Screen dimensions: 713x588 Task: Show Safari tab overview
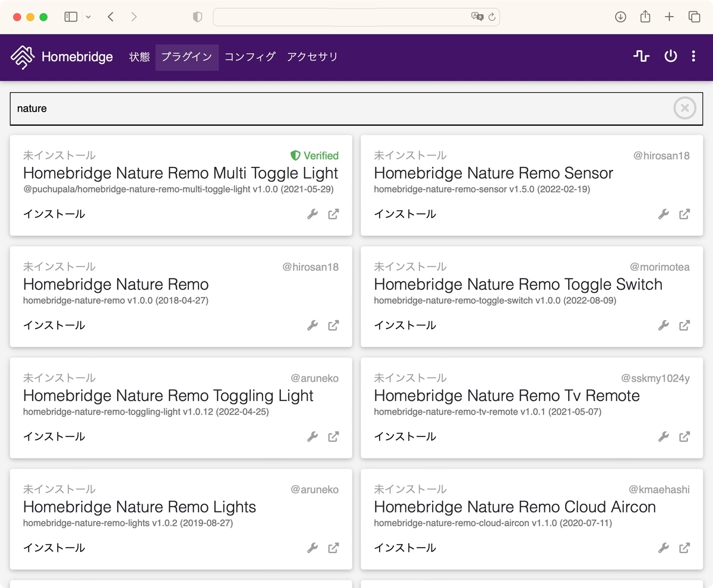click(694, 17)
